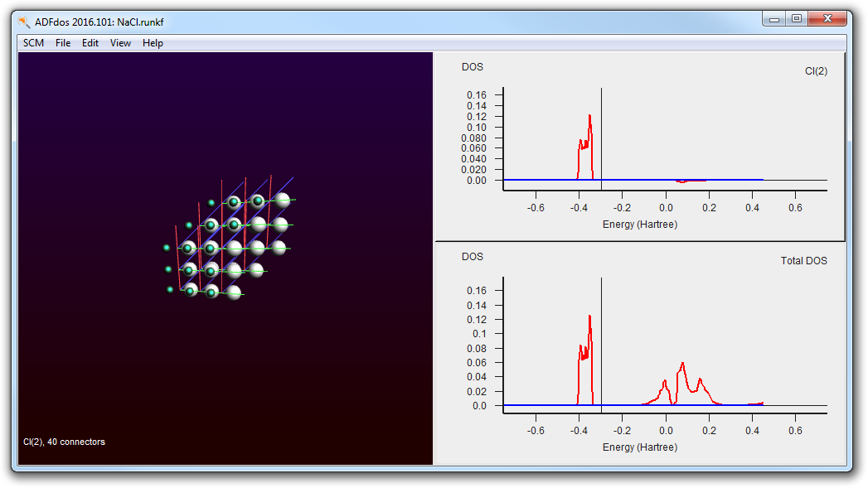Click the DOS axis title in lower plot
868x488 pixels.
tap(473, 257)
